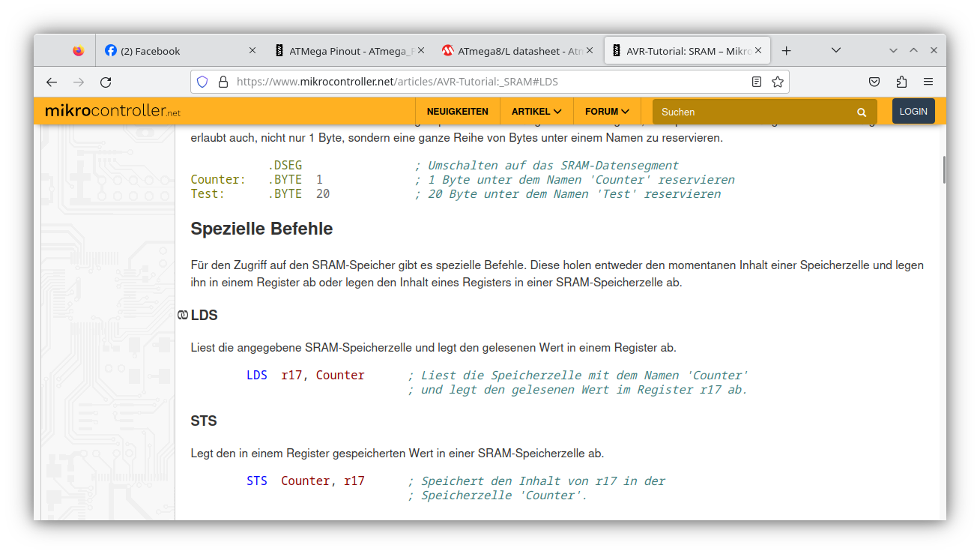The image size is (980, 554).
Task: Click the magnifier icon in the Suchen bar
Action: (861, 111)
